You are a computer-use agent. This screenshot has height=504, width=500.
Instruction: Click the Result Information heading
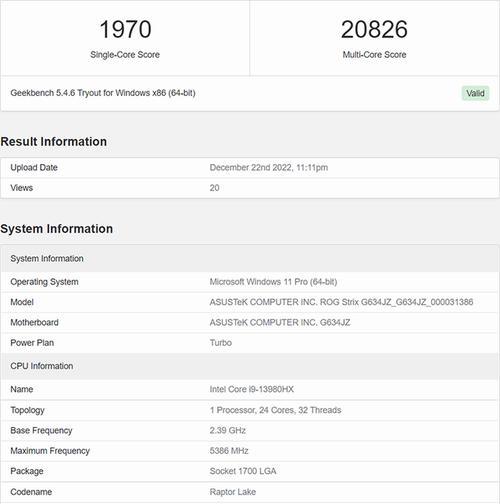tap(54, 141)
